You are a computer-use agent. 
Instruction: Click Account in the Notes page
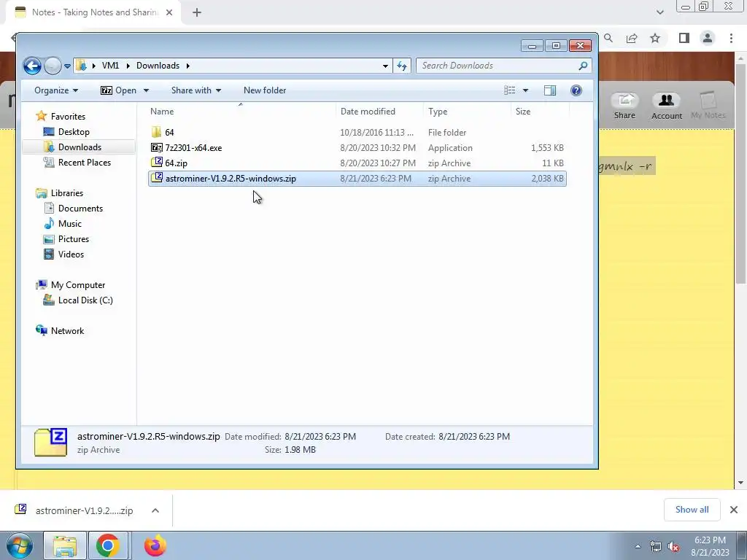point(667,106)
